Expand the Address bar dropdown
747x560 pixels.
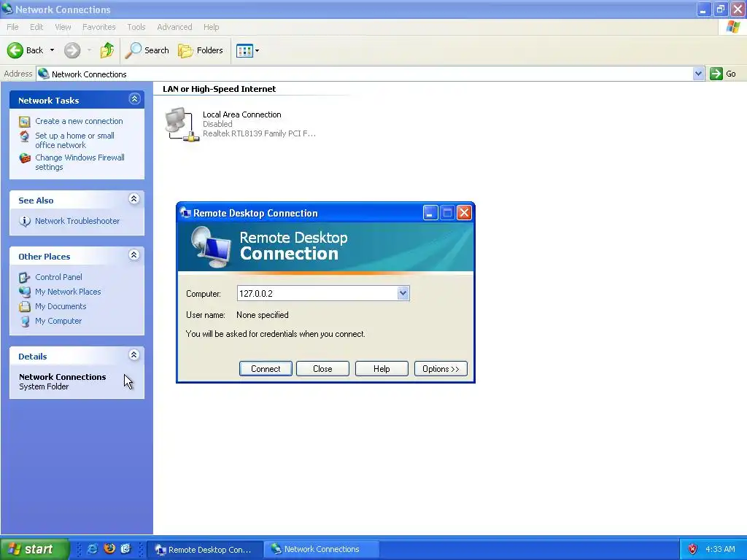(698, 74)
